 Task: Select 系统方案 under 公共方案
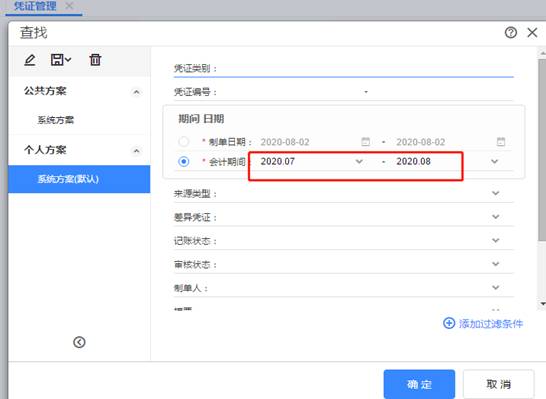point(55,120)
